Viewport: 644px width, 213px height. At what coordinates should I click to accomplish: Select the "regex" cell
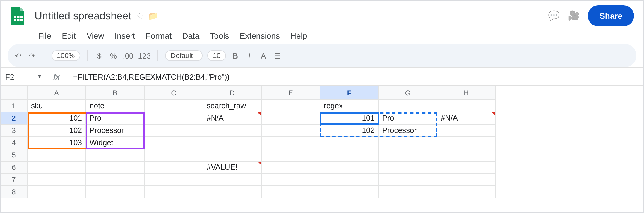[x=349, y=106]
